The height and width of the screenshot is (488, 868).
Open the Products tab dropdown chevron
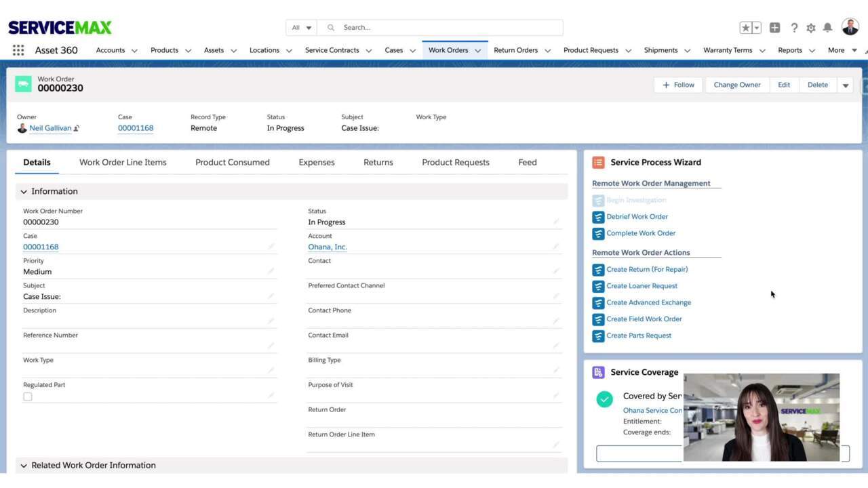coord(188,51)
